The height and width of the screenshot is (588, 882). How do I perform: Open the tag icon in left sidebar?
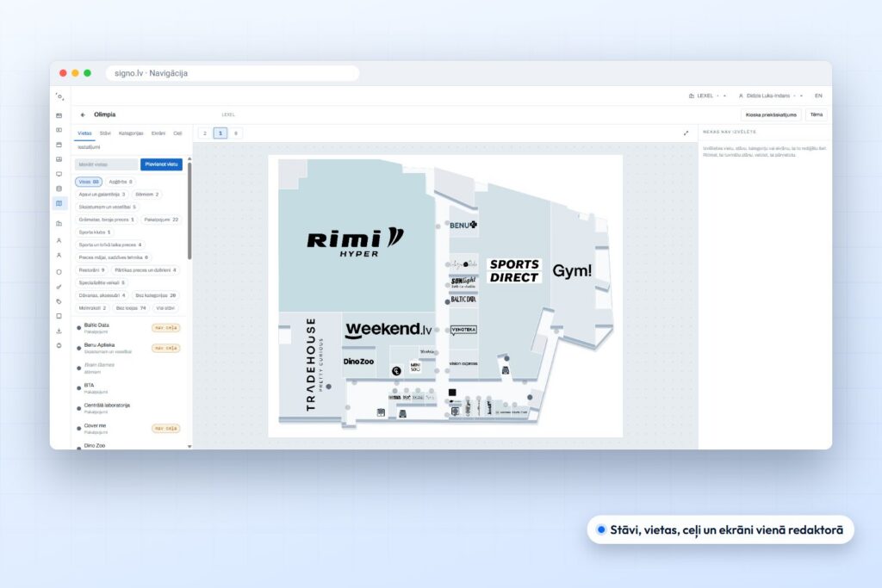click(59, 301)
